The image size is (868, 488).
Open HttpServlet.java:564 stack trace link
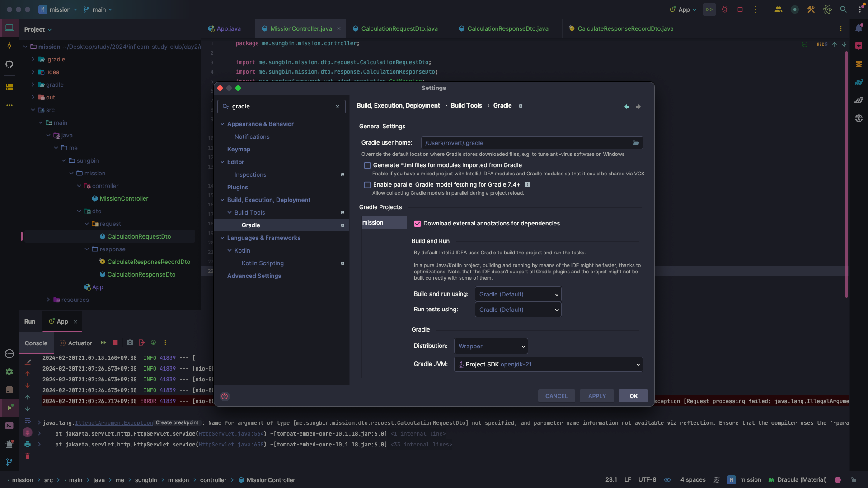click(x=231, y=434)
